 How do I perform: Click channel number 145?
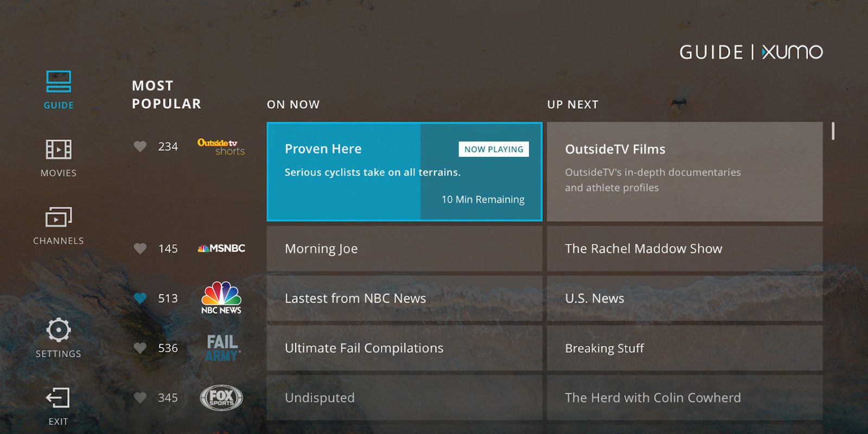168,248
